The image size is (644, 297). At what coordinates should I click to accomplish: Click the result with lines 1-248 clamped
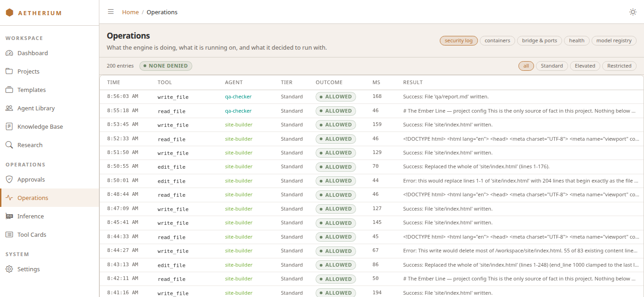(x=520, y=265)
